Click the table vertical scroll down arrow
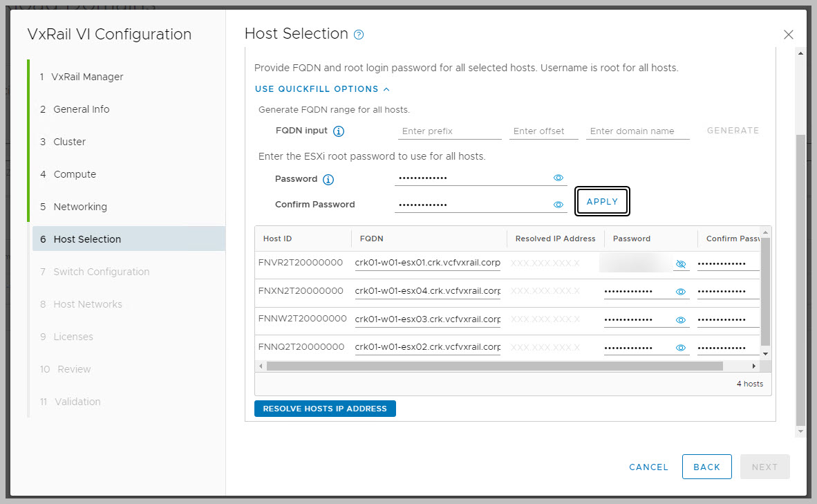 (x=764, y=353)
